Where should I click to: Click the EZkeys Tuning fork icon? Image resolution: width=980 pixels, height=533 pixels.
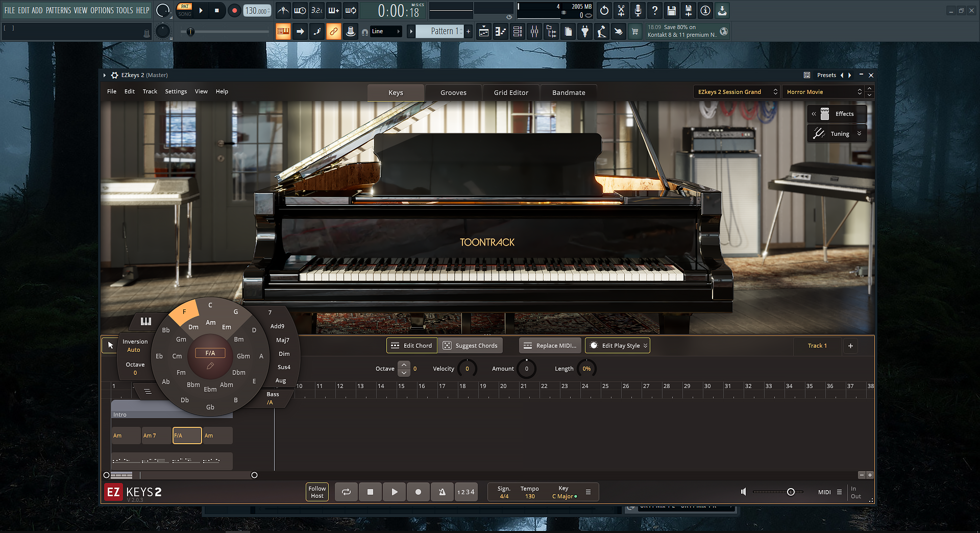tap(819, 133)
